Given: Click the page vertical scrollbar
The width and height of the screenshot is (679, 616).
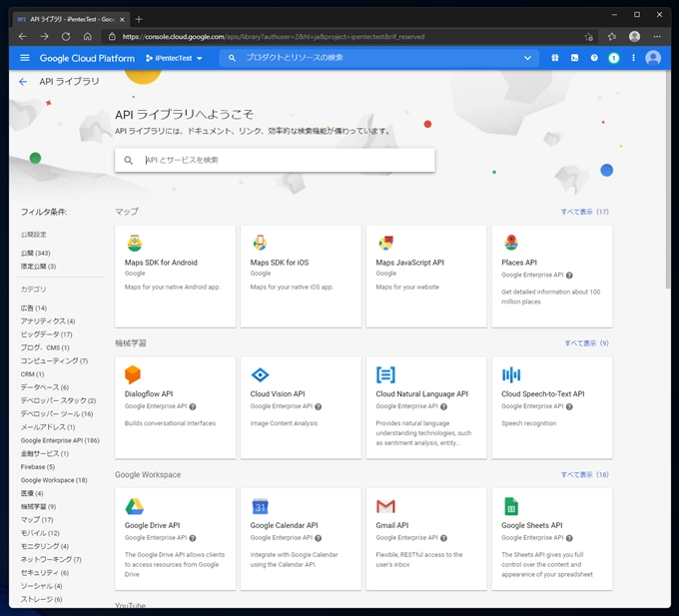Looking at the screenshot, I should [668, 180].
